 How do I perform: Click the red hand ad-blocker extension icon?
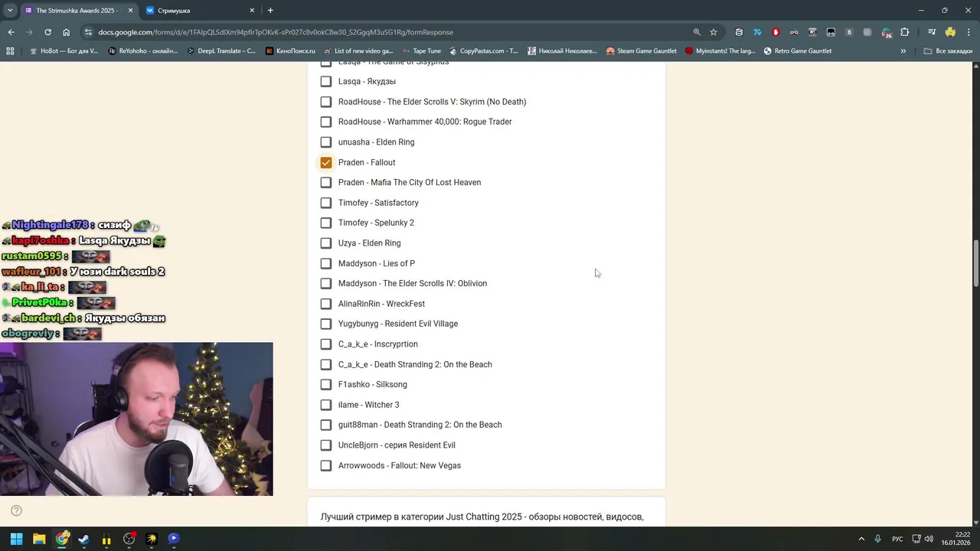776,32
